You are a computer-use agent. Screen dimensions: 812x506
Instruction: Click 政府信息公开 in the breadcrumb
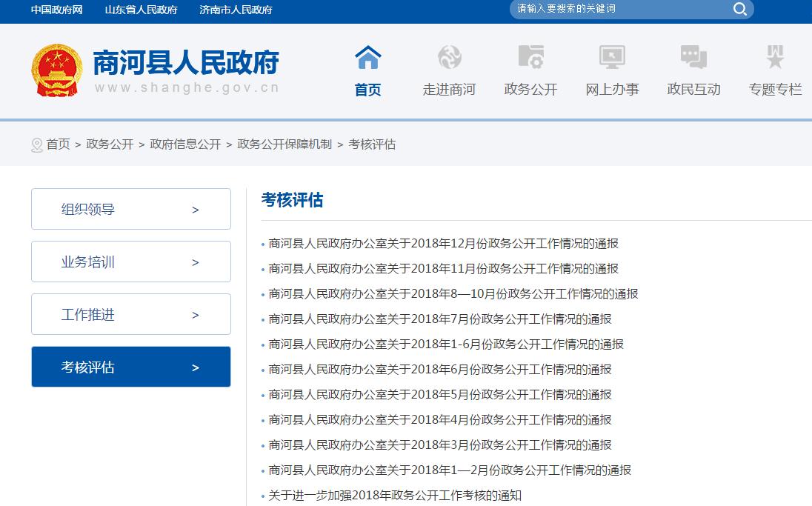pos(185,144)
